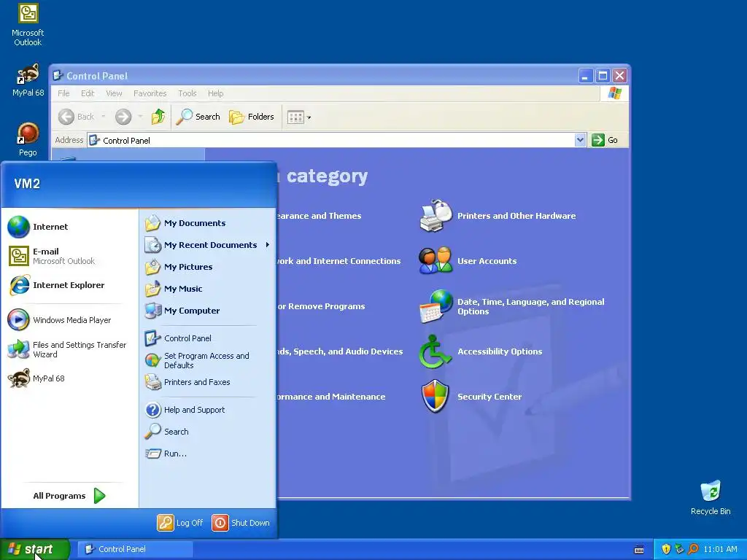This screenshot has height=560, width=747.
Task: Click the start button on taskbar
Action: click(34, 549)
